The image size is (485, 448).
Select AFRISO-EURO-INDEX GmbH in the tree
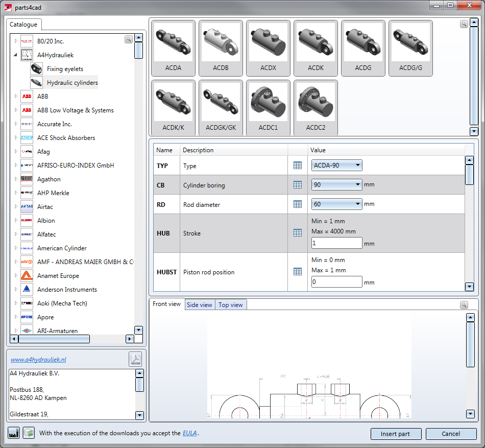pos(76,165)
